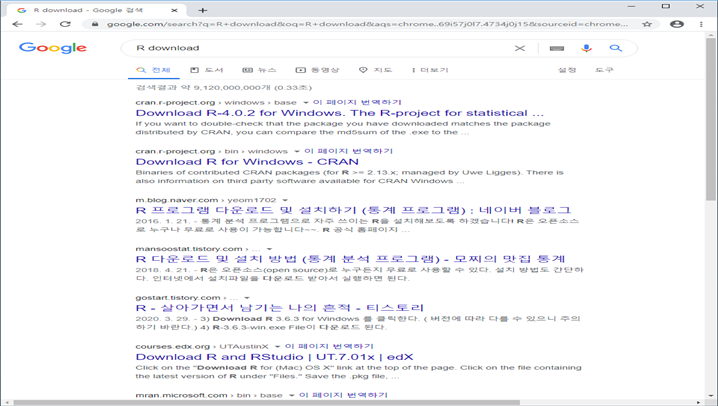Expand dropdown arrow beside yeom1702
The image size is (718, 406).
pos(285,200)
